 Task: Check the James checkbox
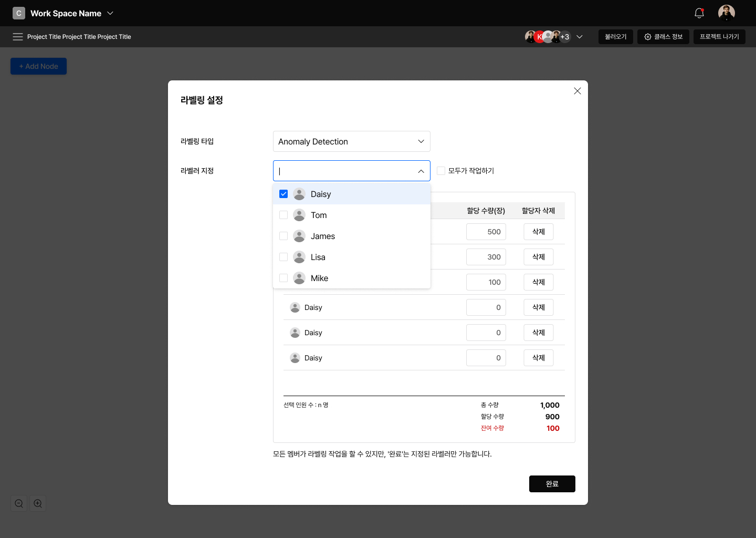(x=283, y=236)
